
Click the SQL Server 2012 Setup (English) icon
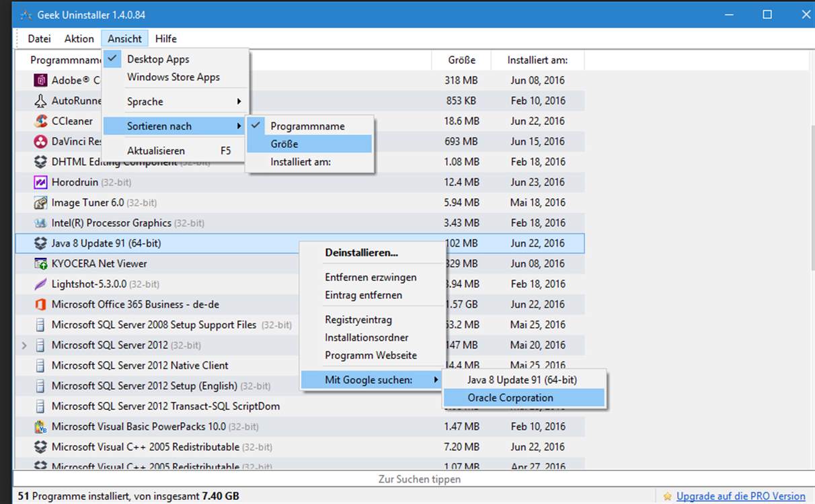click(40, 386)
